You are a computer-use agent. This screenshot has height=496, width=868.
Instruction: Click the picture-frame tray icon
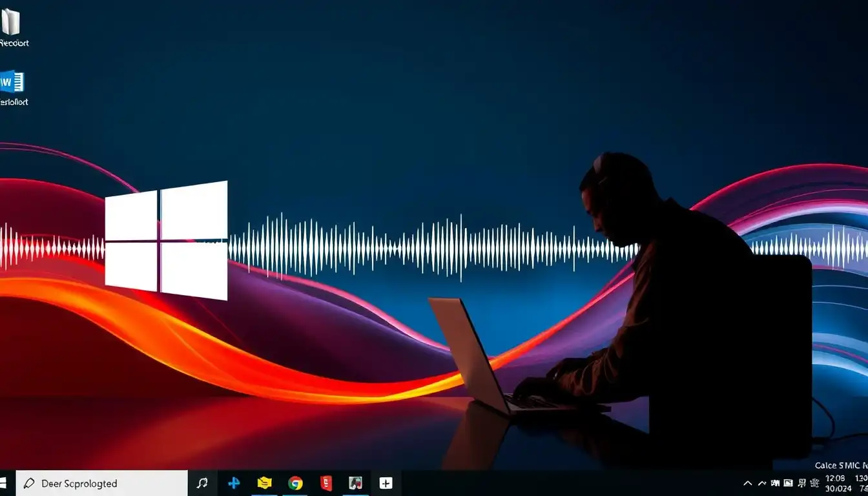(788, 483)
